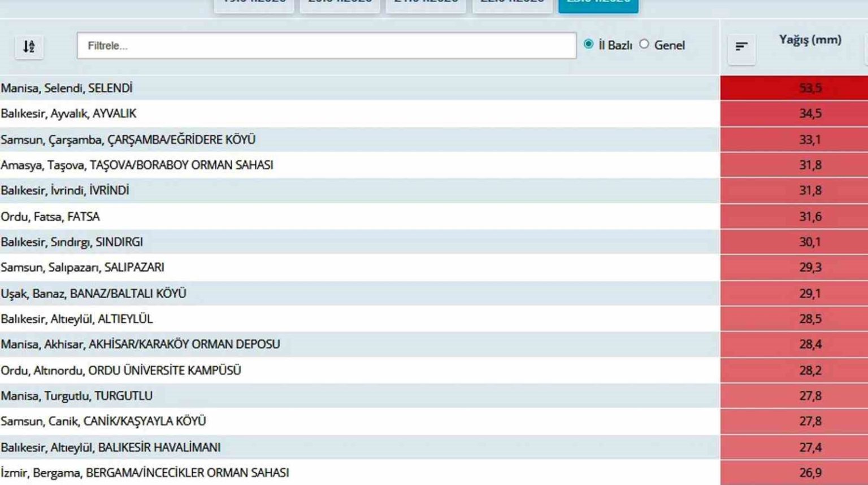Select the Balıkesir, Ayvalık, AYVALIK row
Image resolution: width=868 pixels, height=485 pixels.
click(68, 113)
